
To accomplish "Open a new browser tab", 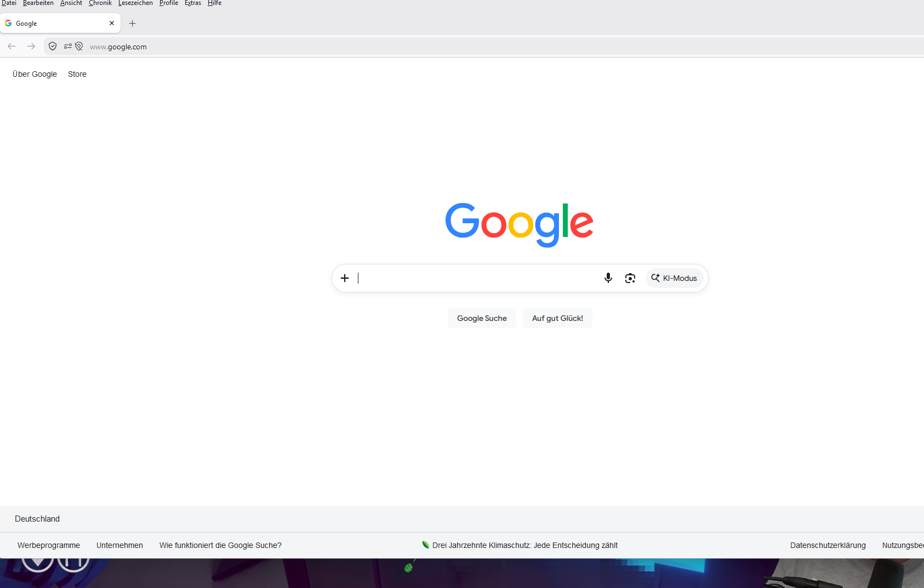I will click(x=132, y=24).
